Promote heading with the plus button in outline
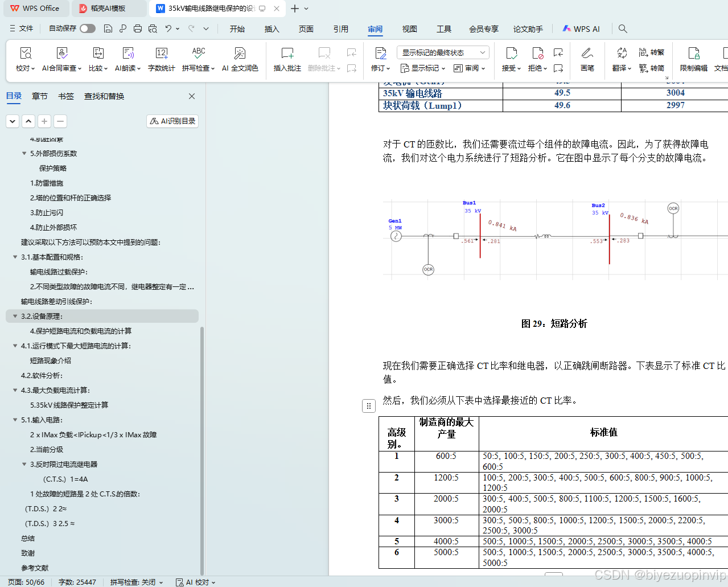 click(x=44, y=121)
